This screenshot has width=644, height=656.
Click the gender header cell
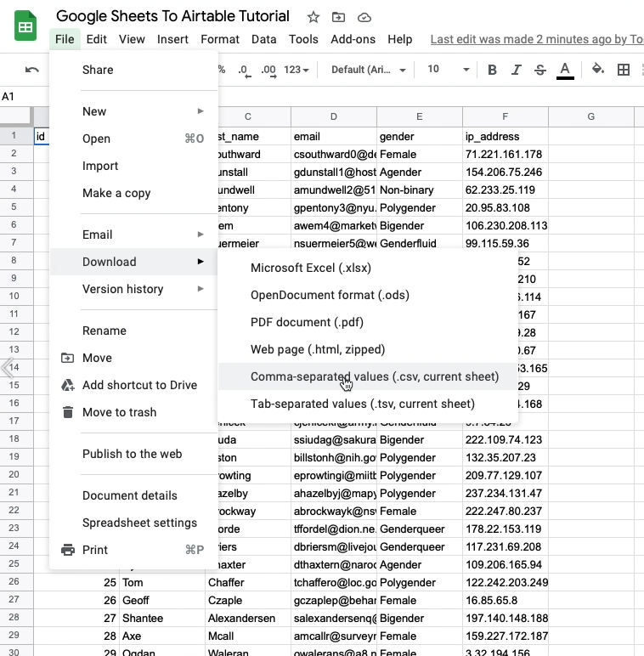click(x=420, y=137)
